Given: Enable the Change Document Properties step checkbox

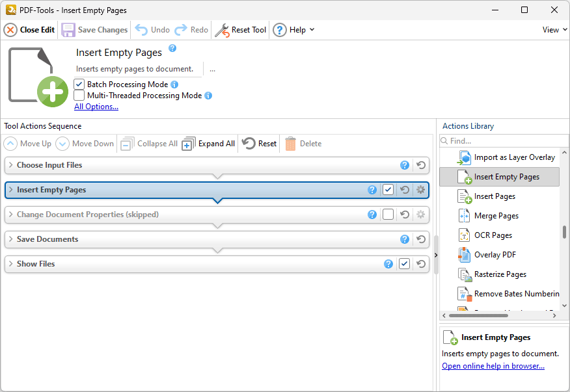Looking at the screenshot, I should [x=388, y=215].
